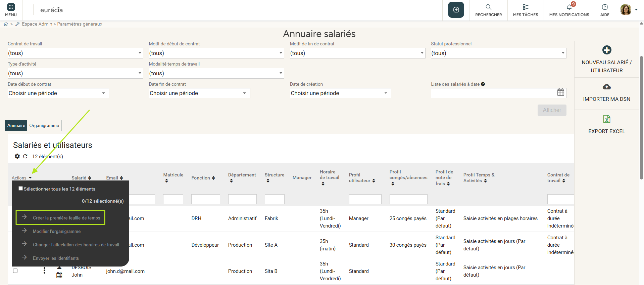Check Sélectionner tous les 12 éléments

click(21, 189)
